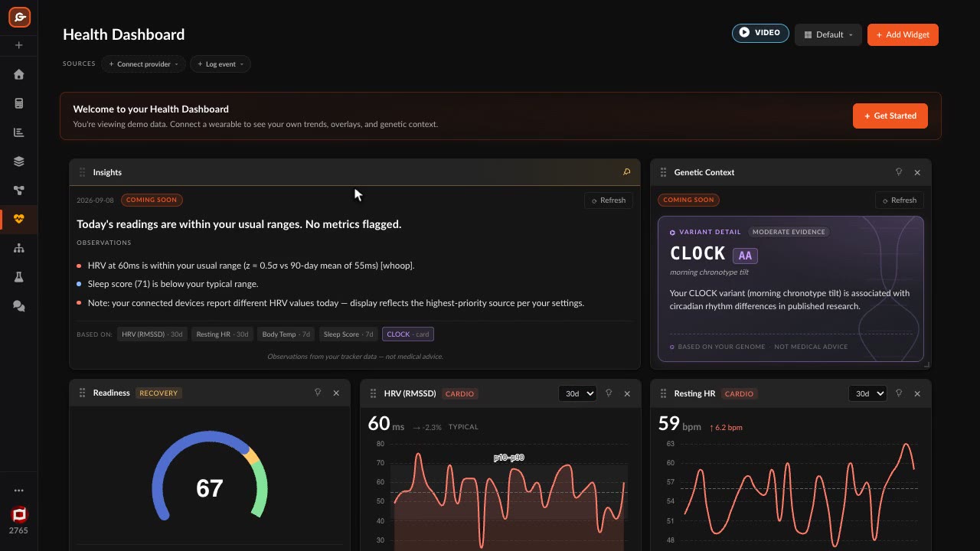Click the app logo at sidebar top
This screenshot has height=551, width=980.
pos(19,17)
